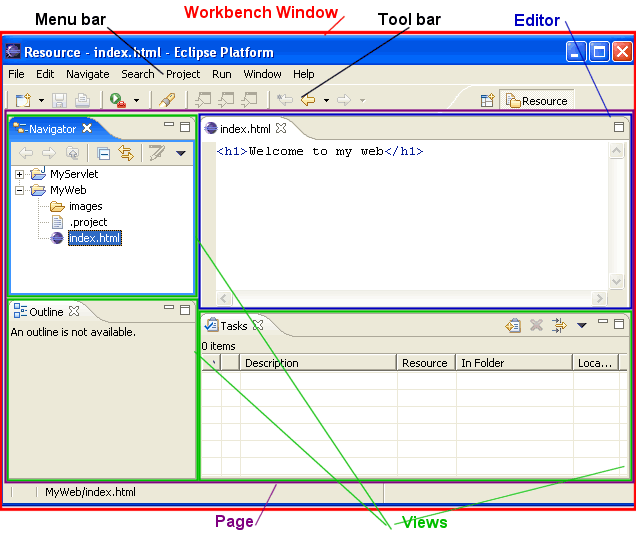
Task: Open the Run menu
Action: pyautogui.click(x=221, y=74)
